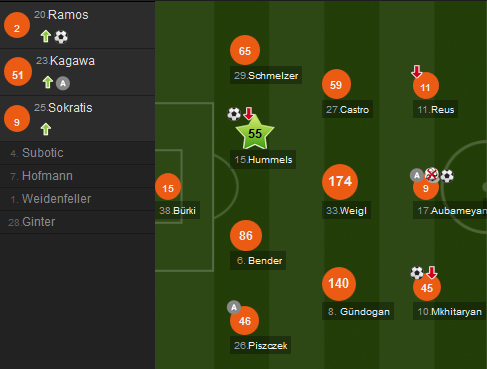Click the missed penalty icon above Aubameyang

point(432,175)
